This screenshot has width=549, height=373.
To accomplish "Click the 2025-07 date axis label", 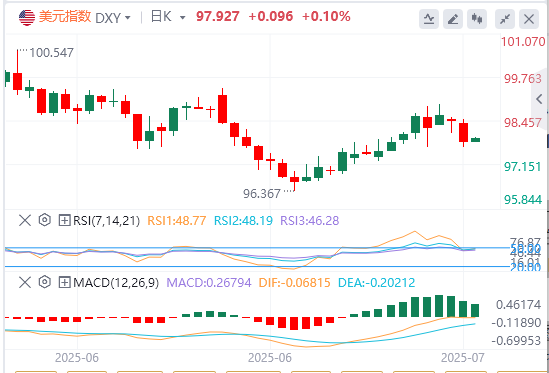I will click(463, 358).
